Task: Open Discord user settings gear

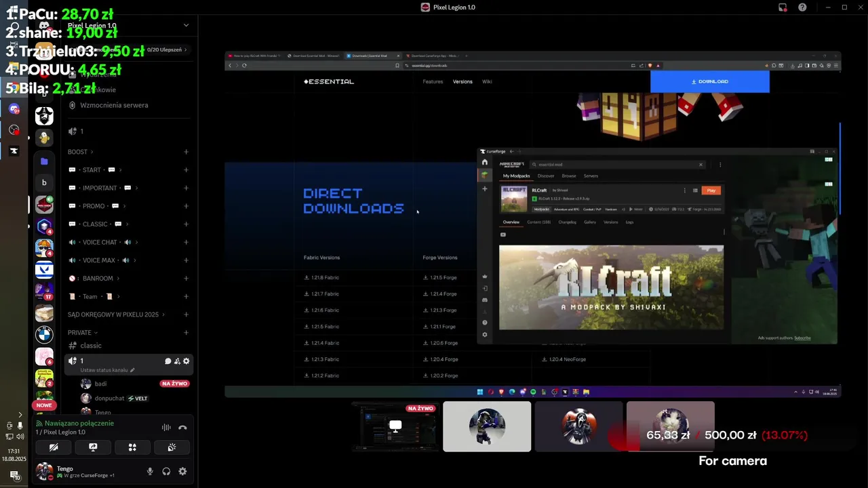Action: tap(182, 472)
